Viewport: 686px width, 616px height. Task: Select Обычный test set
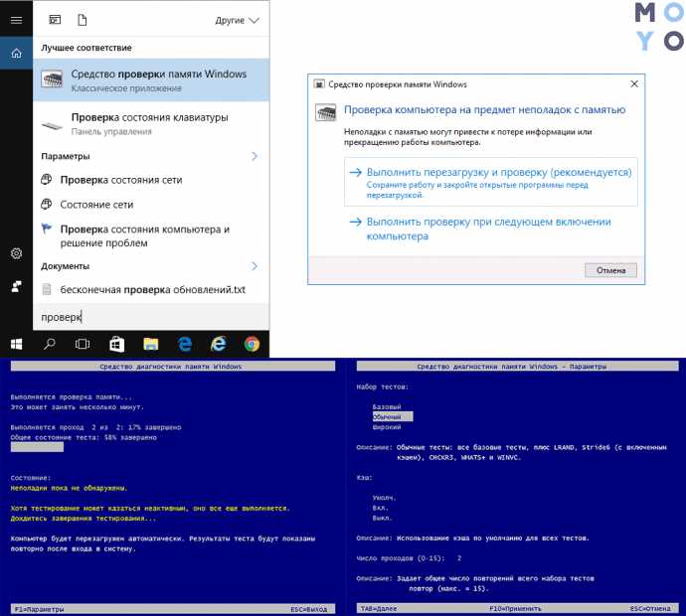point(393,416)
